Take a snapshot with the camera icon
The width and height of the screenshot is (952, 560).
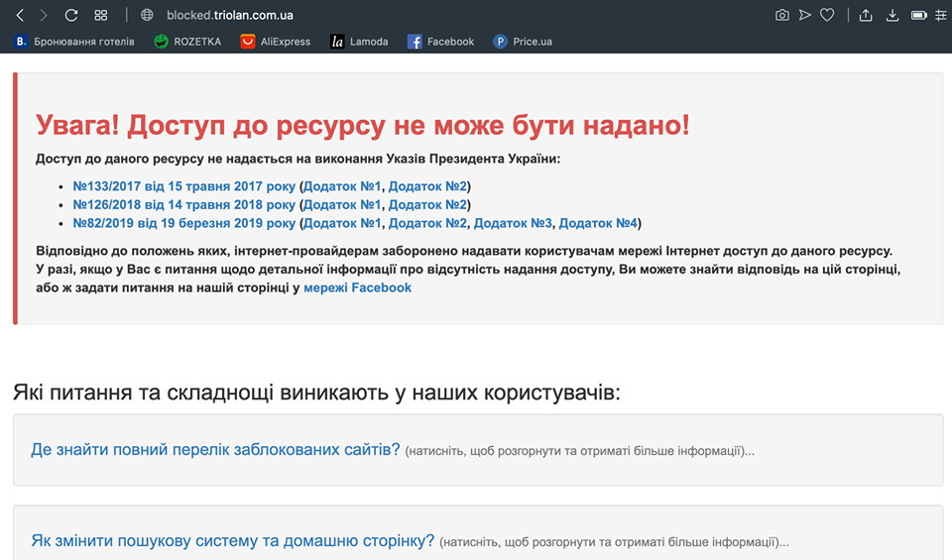[x=782, y=15]
